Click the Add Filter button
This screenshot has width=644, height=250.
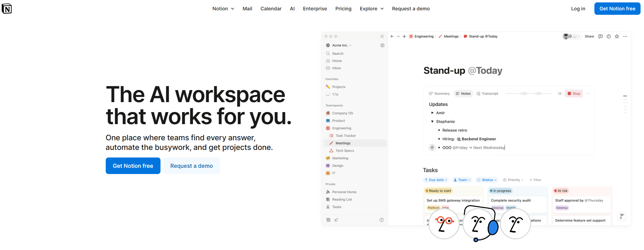[536, 180]
